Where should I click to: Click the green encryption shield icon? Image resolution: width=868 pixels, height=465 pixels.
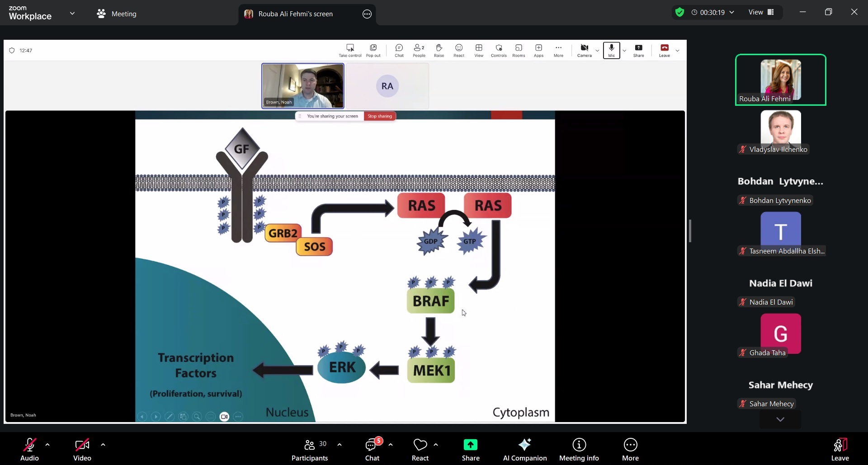pos(679,12)
